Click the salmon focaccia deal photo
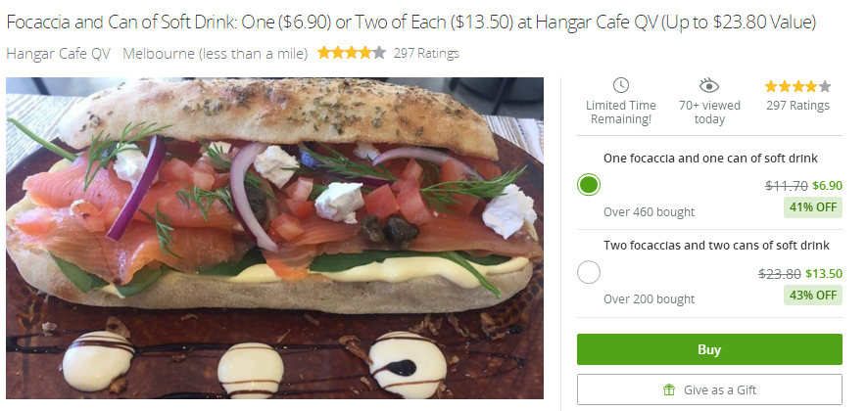Image resolution: width=868 pixels, height=411 pixels. coord(274,238)
